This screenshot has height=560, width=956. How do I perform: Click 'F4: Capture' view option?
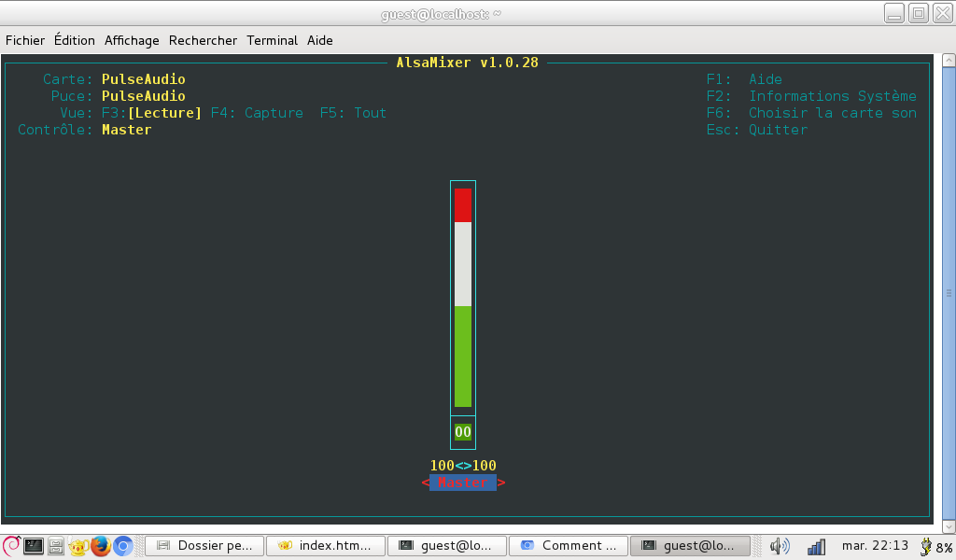pyautogui.click(x=257, y=113)
